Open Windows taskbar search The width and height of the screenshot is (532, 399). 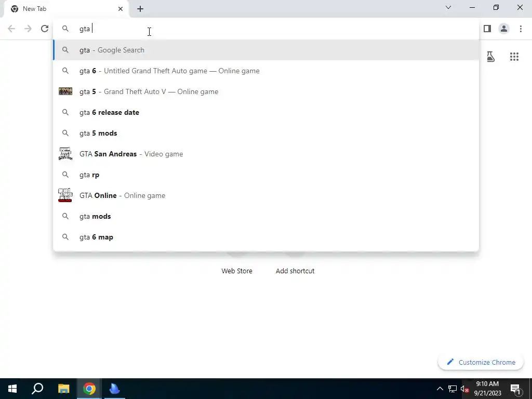point(37,389)
